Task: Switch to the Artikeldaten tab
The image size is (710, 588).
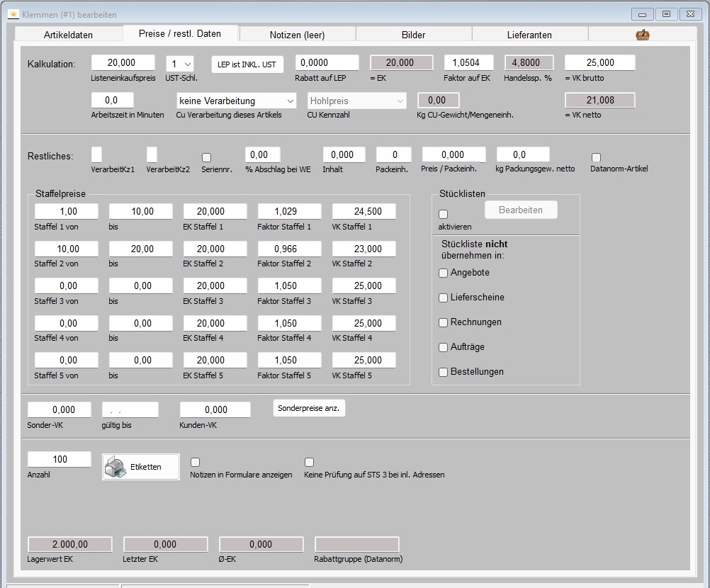Action: [x=68, y=35]
